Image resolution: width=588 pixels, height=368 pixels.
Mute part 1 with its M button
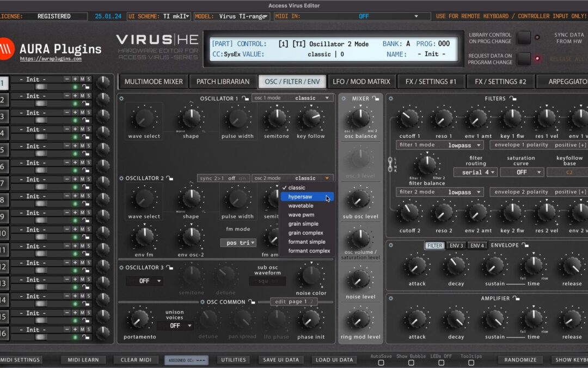coord(82,80)
